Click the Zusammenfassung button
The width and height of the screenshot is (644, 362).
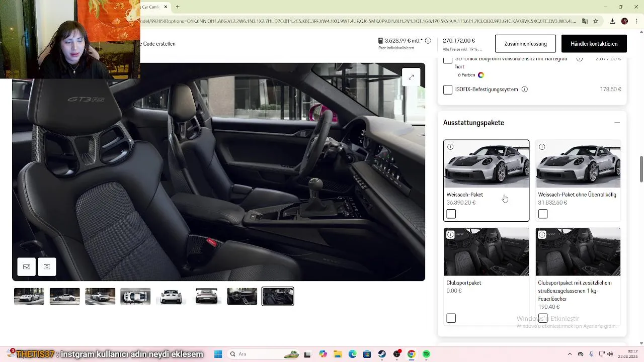[x=525, y=44]
